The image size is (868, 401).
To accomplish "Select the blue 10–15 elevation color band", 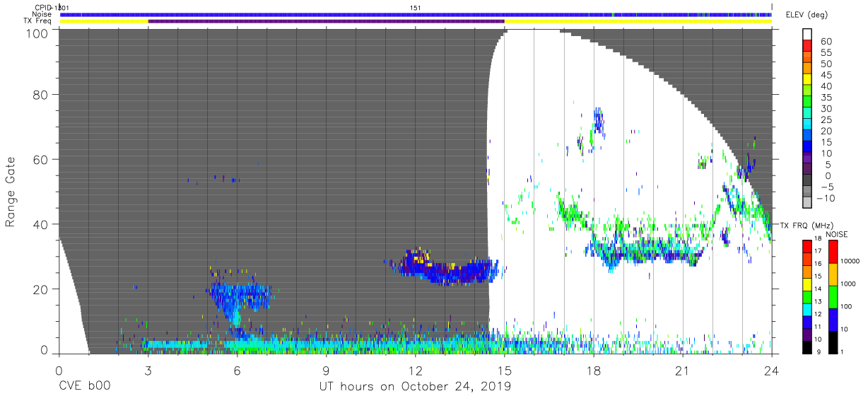I will [808, 148].
